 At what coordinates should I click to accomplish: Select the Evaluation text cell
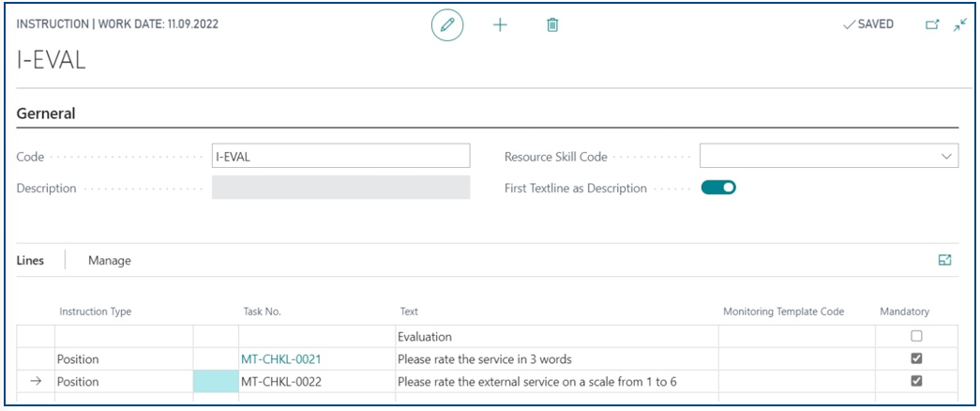coord(557,337)
